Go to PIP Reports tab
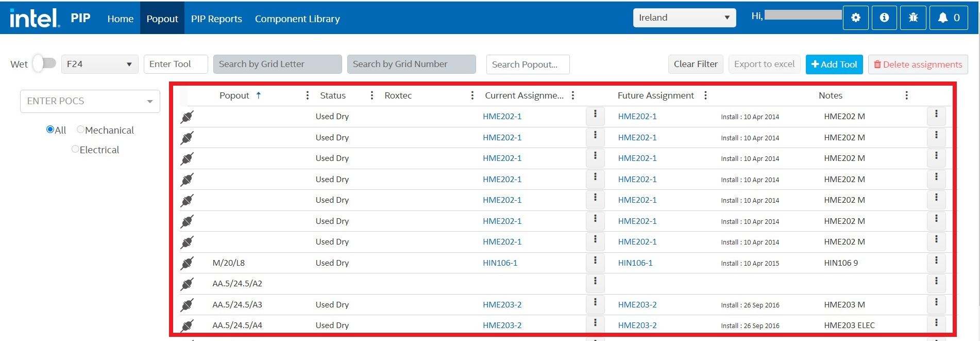980x341 pixels. (x=216, y=19)
